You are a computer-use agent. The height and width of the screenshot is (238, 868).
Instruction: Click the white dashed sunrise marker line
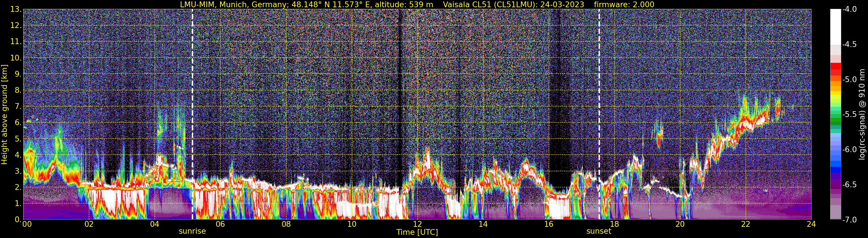click(192, 114)
